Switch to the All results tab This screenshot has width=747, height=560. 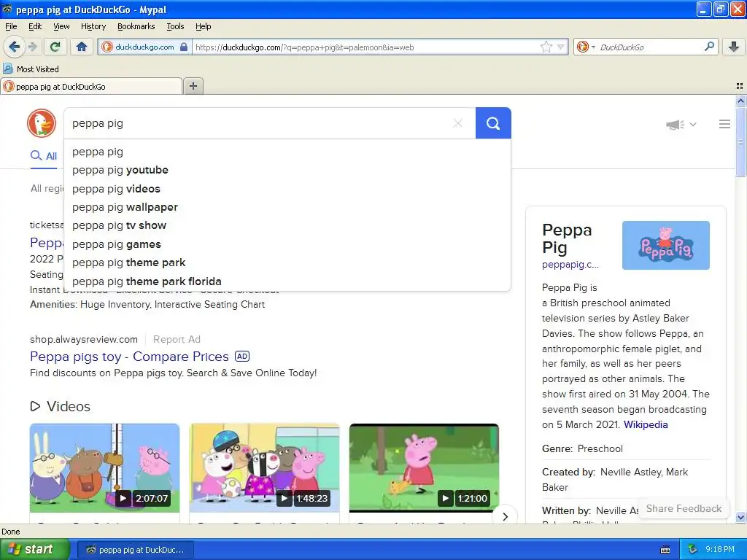43,156
